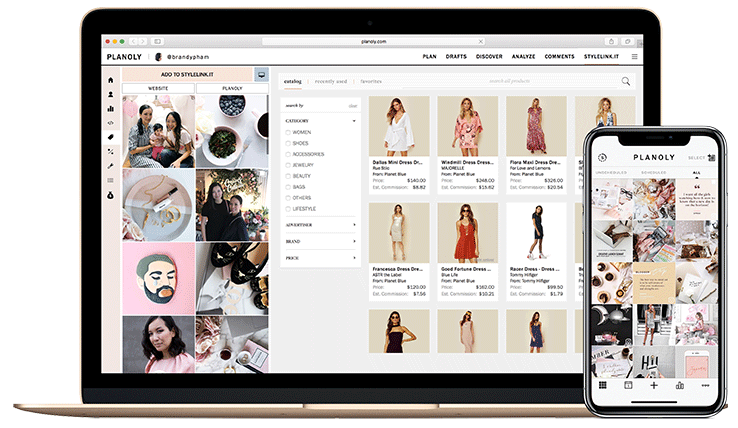Click the search all products field

coord(510,81)
